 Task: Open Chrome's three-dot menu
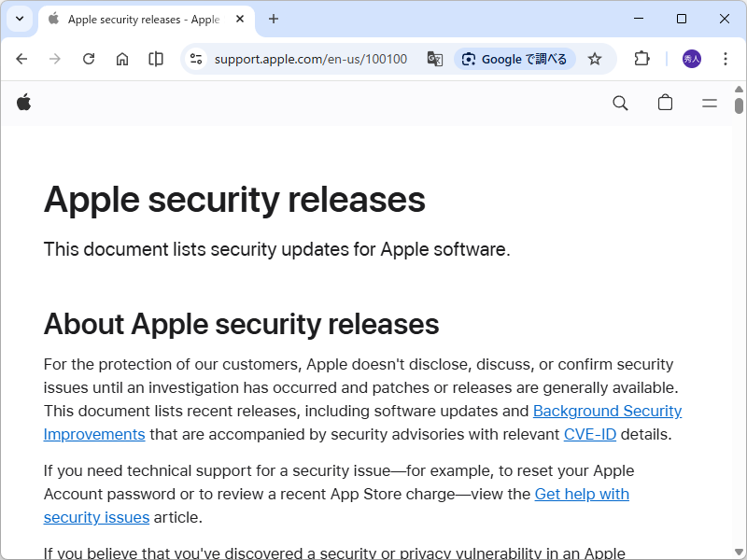point(726,58)
